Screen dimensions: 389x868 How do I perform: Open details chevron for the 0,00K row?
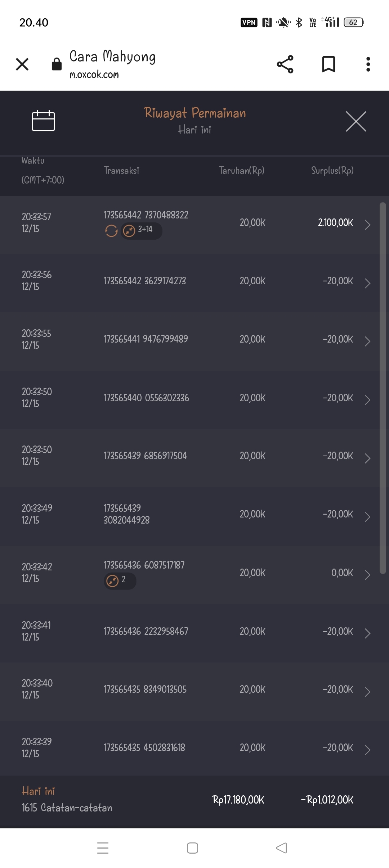tap(367, 575)
